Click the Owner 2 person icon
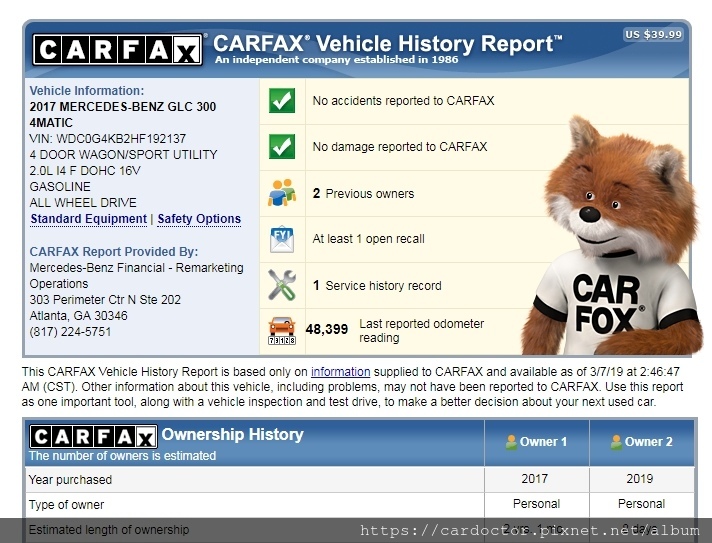Screen dimensions: 712x543 click(x=616, y=442)
